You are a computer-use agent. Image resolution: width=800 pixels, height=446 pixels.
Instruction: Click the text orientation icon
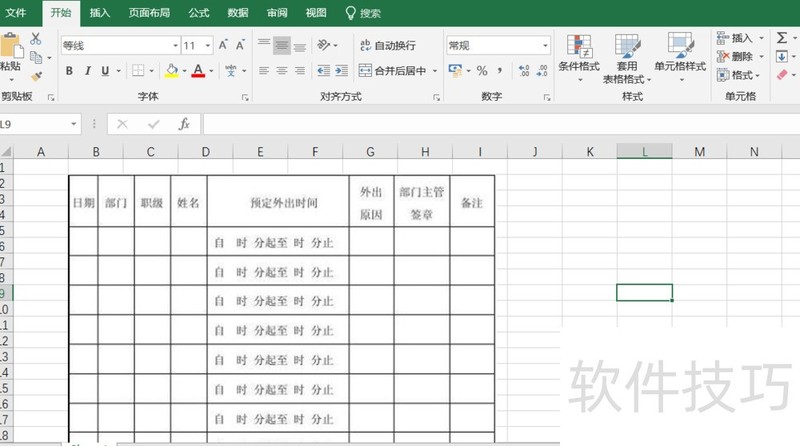pyautogui.click(x=324, y=45)
